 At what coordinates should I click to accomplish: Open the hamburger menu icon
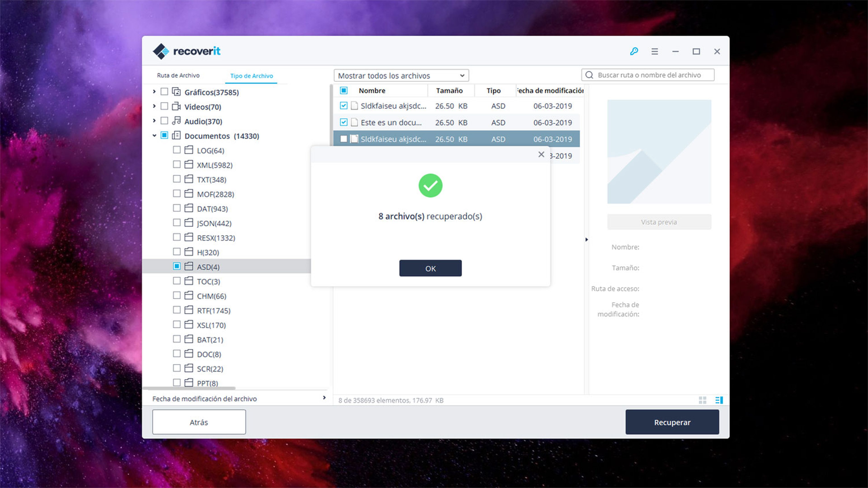654,51
